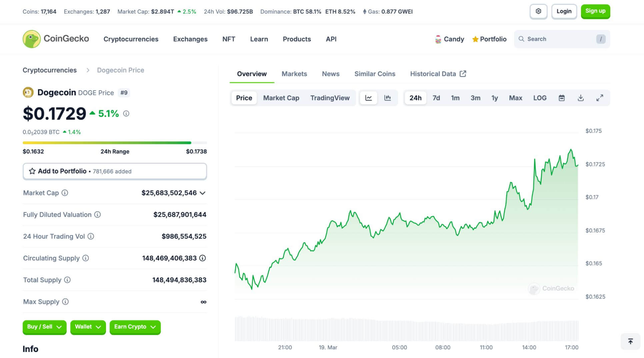Click the rank #9 badge

click(x=124, y=93)
